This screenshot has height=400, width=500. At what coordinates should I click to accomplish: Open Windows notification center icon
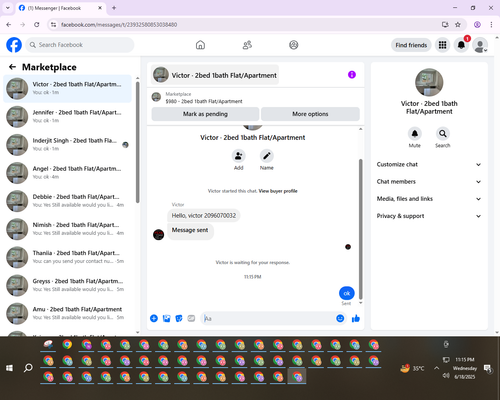(x=488, y=368)
